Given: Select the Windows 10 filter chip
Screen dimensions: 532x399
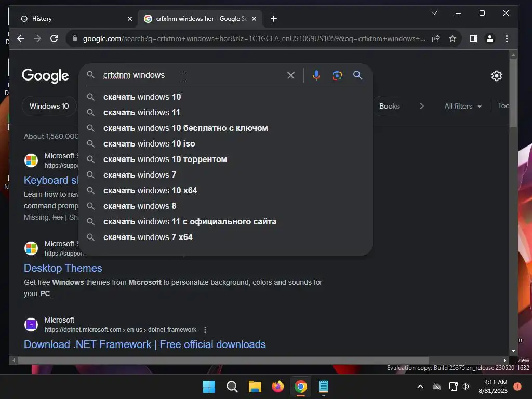Looking at the screenshot, I should [x=49, y=106].
